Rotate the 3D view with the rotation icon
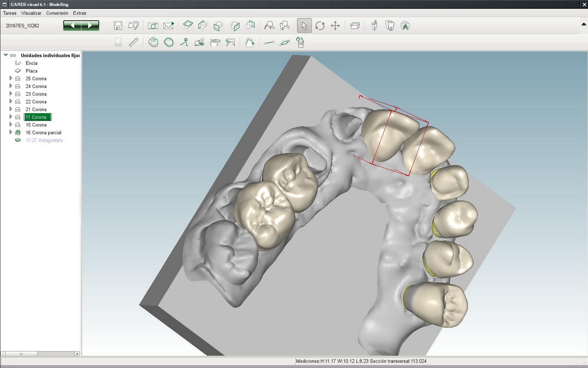588x368 pixels. coord(320,26)
